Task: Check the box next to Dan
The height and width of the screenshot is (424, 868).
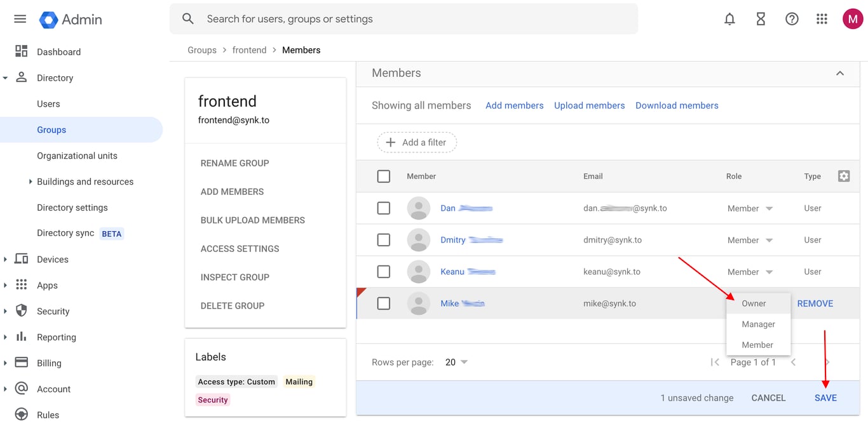Action: tap(384, 208)
